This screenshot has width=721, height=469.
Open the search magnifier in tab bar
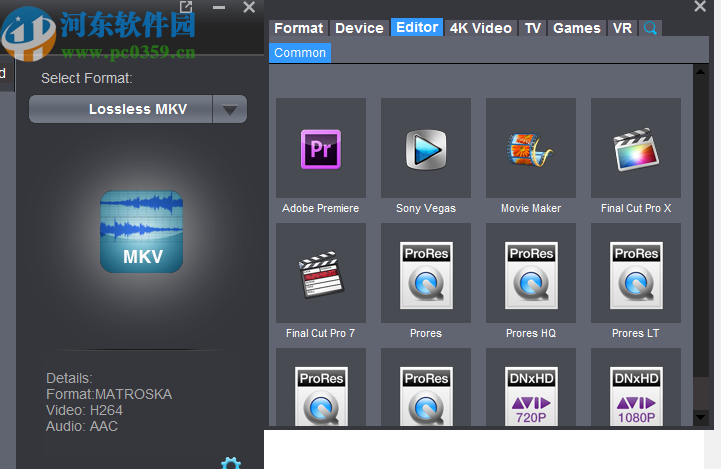650,28
